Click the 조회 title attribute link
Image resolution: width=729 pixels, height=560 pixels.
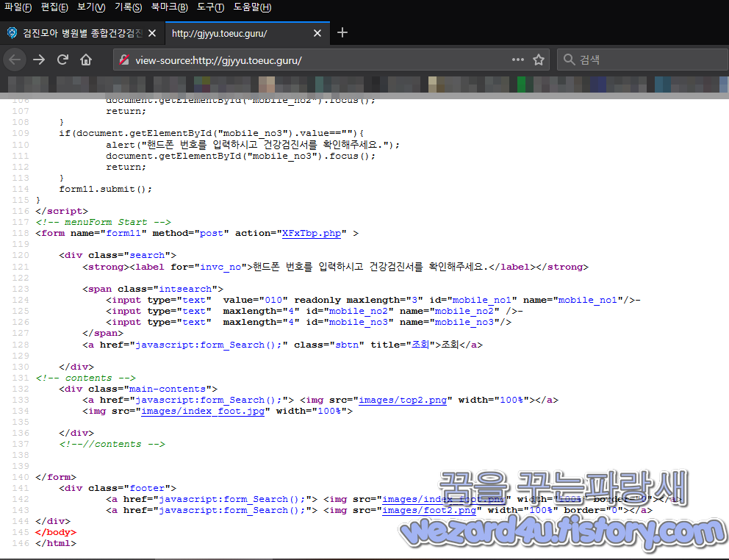point(420,345)
